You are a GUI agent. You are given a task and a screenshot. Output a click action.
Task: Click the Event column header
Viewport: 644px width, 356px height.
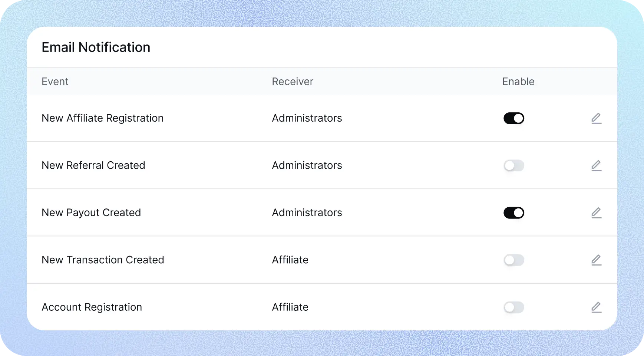55,82
